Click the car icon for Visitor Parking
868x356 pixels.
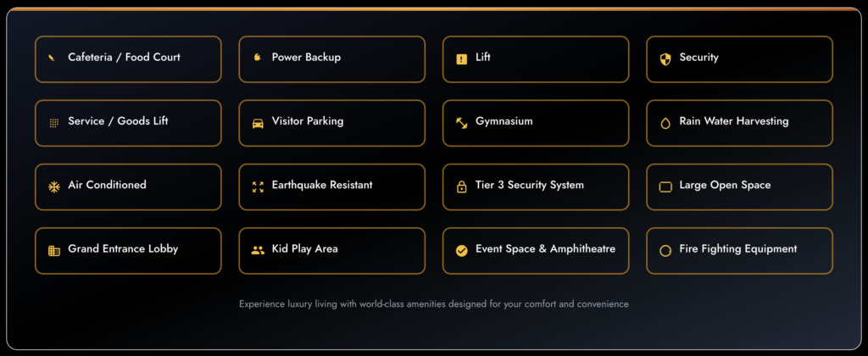pyautogui.click(x=258, y=123)
